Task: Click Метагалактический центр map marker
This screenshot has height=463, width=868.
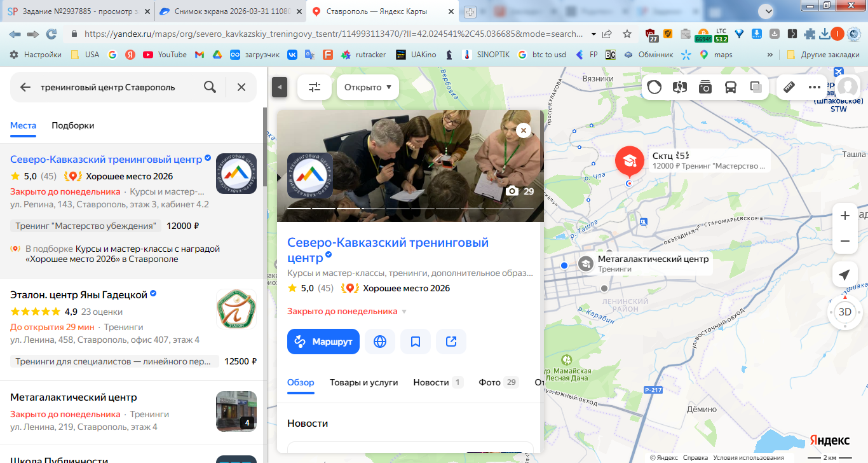Action: (586, 263)
